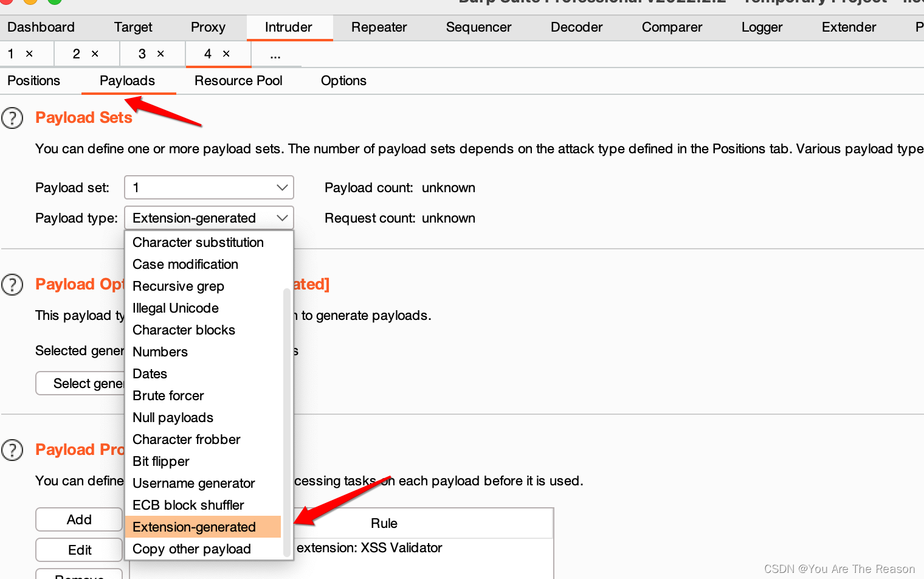Switch to the Decoder tab
The width and height of the screenshot is (924, 579).
tap(577, 27)
